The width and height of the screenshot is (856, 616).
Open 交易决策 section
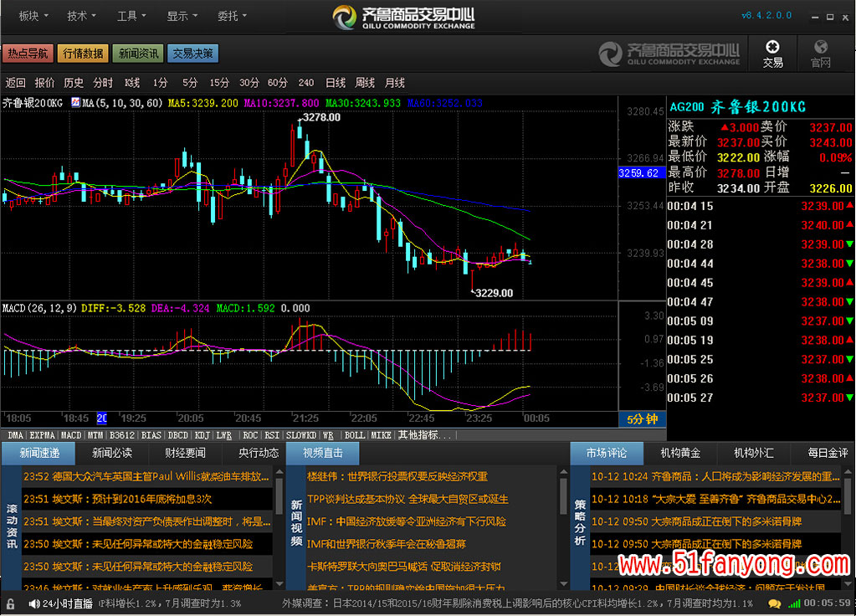pyautogui.click(x=192, y=53)
